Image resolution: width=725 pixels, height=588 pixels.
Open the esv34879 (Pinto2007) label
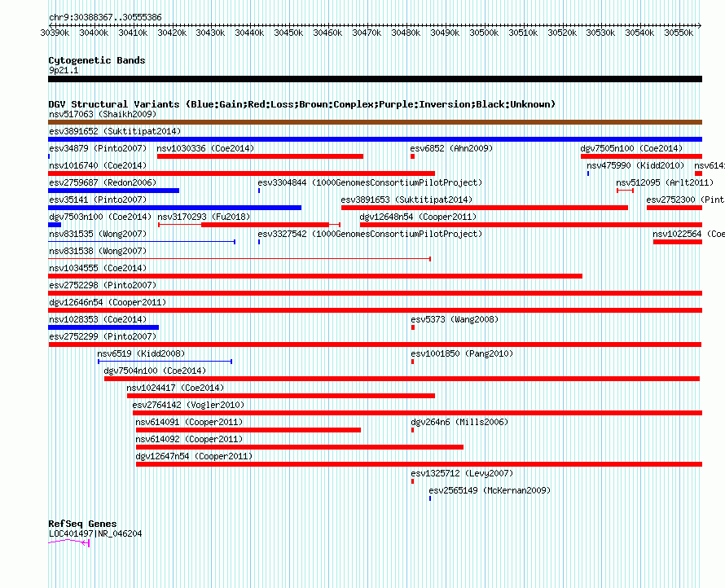98,148
